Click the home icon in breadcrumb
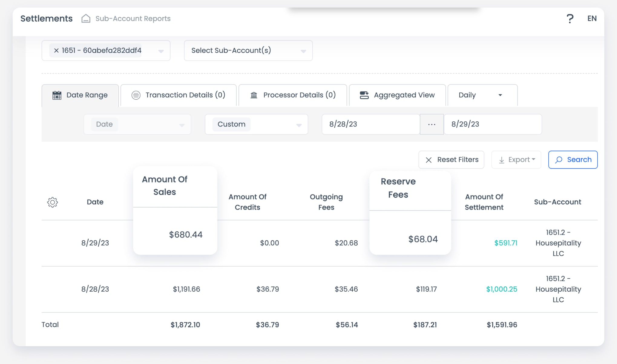Viewport: 617px width, 364px height. [x=86, y=18]
